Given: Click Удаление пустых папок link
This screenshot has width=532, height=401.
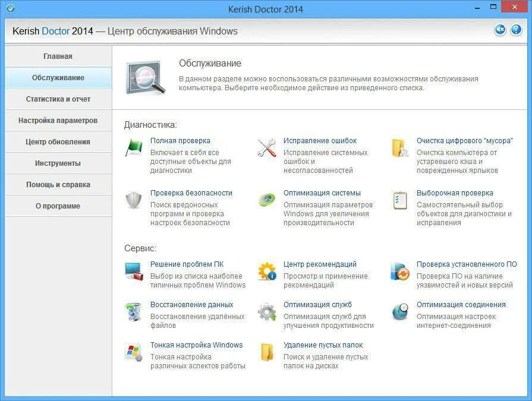Looking at the screenshot, I should [323, 345].
